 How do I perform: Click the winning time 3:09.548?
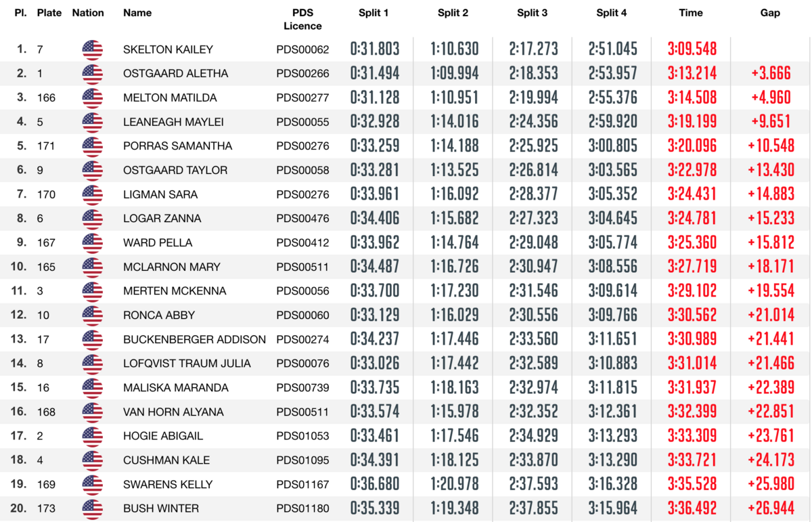point(692,49)
